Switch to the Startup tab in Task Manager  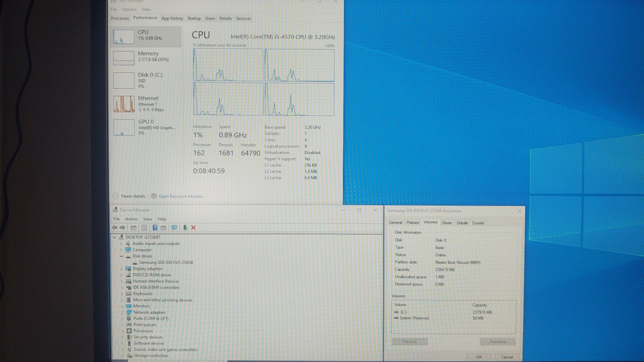pyautogui.click(x=194, y=18)
